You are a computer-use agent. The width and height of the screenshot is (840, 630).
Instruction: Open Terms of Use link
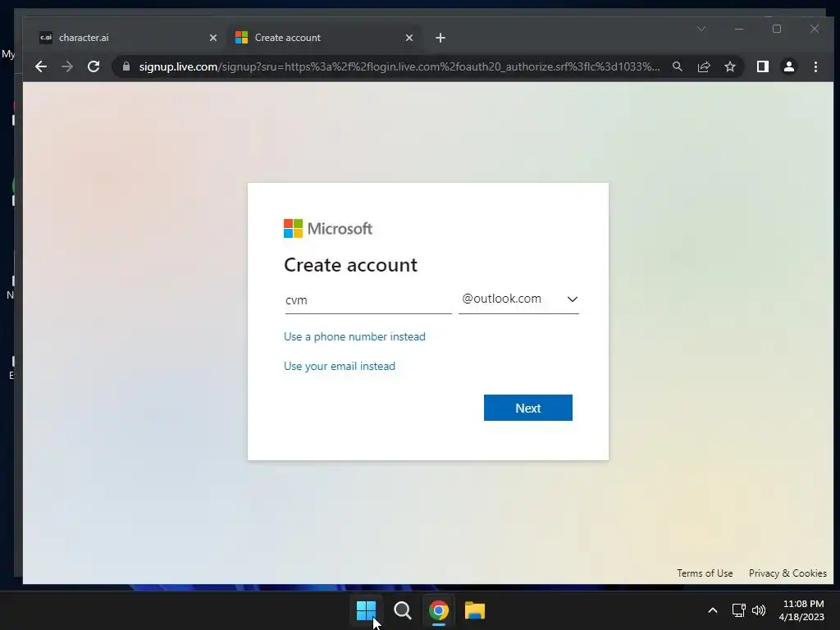click(705, 573)
